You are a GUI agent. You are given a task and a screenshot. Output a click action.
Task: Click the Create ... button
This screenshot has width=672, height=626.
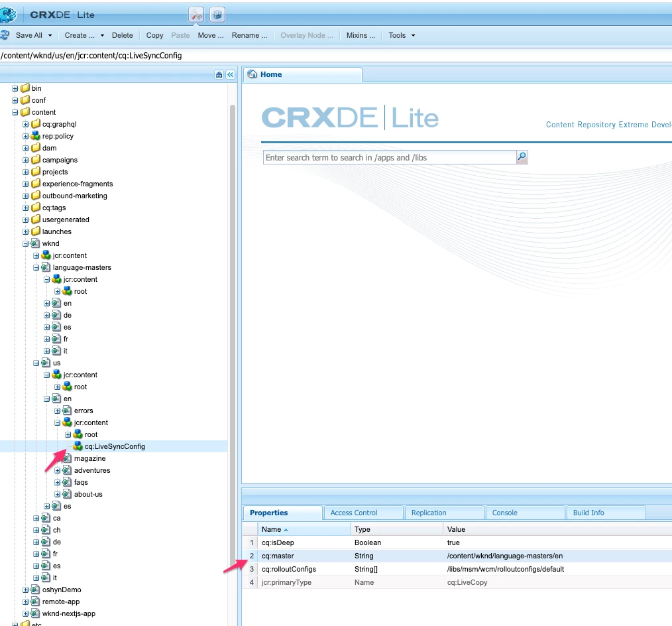coord(80,36)
